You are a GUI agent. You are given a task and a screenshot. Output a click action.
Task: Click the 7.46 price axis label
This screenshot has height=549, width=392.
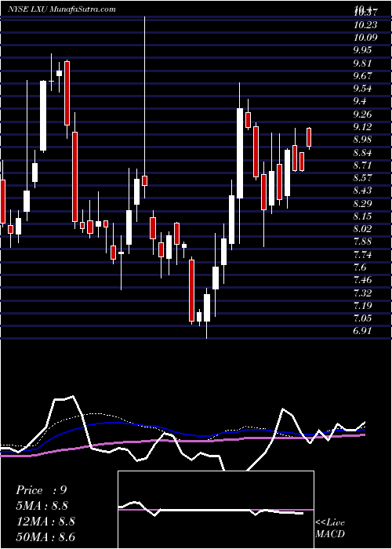364,280
